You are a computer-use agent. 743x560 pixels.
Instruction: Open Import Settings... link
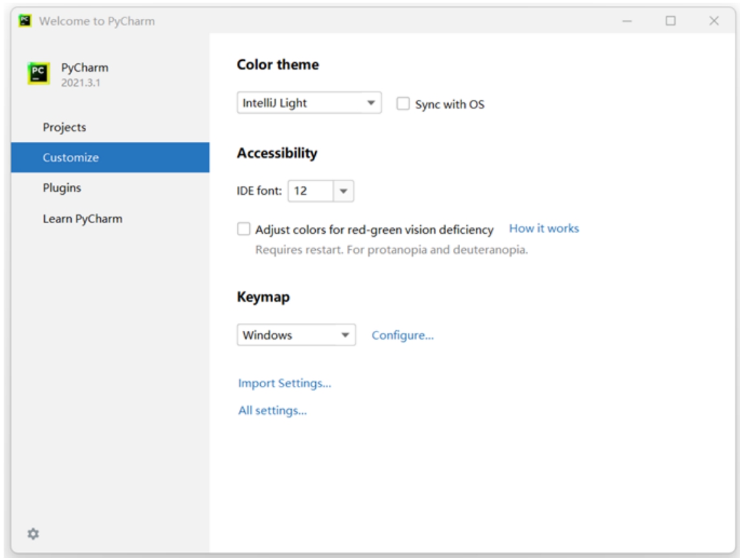[284, 383]
